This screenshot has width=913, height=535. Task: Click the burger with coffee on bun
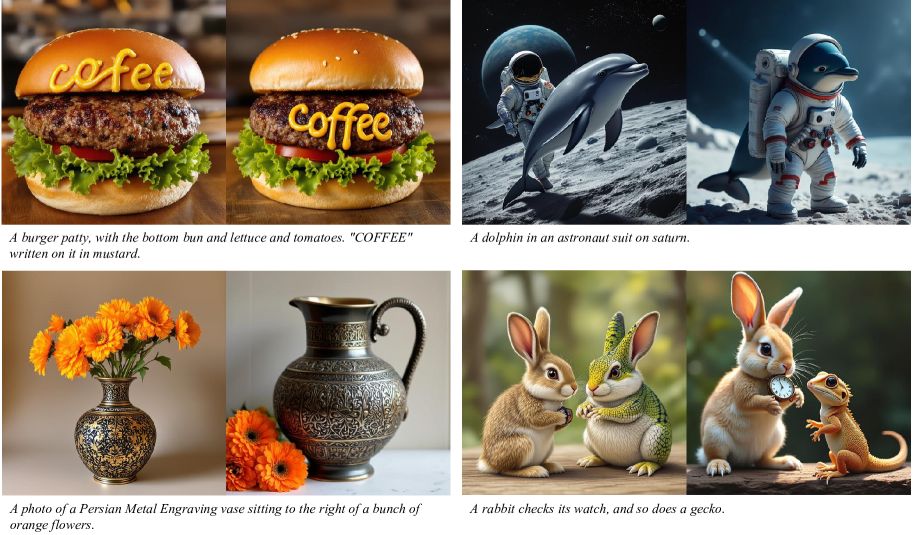pos(114,112)
